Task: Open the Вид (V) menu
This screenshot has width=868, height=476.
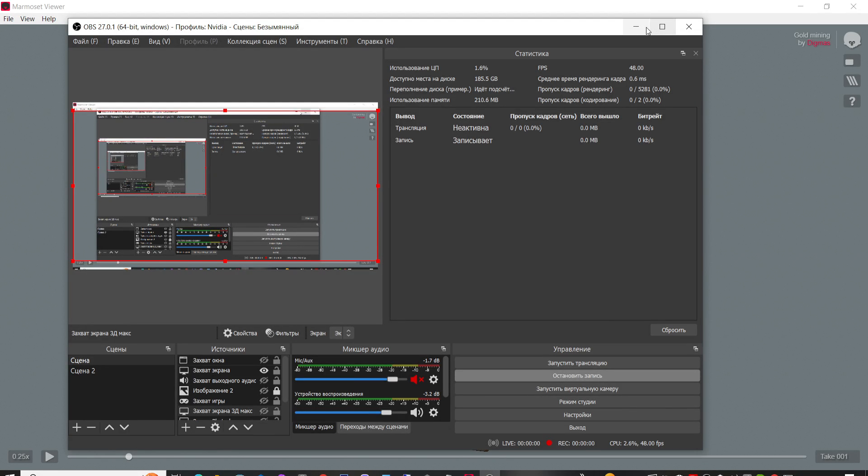Action: pyautogui.click(x=160, y=42)
